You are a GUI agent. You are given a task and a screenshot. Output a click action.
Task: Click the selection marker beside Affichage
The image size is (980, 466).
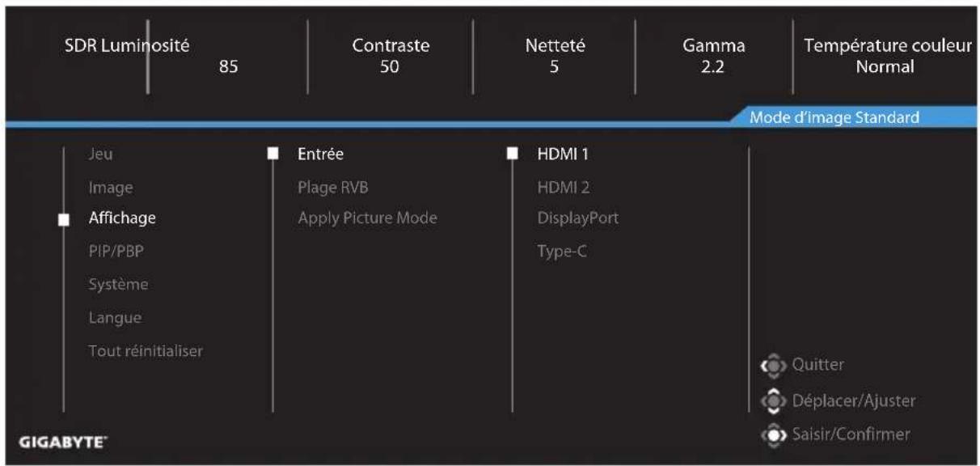click(64, 219)
